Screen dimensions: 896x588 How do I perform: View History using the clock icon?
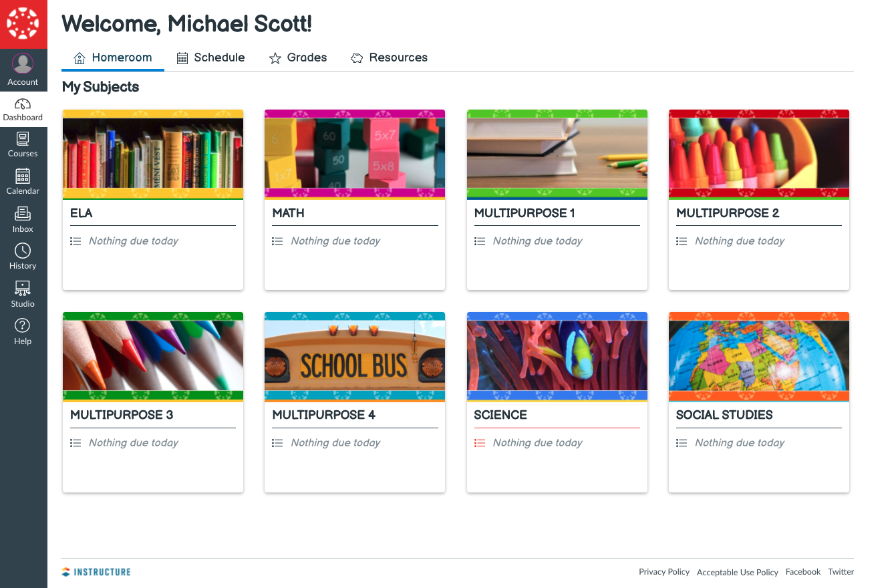(x=23, y=256)
